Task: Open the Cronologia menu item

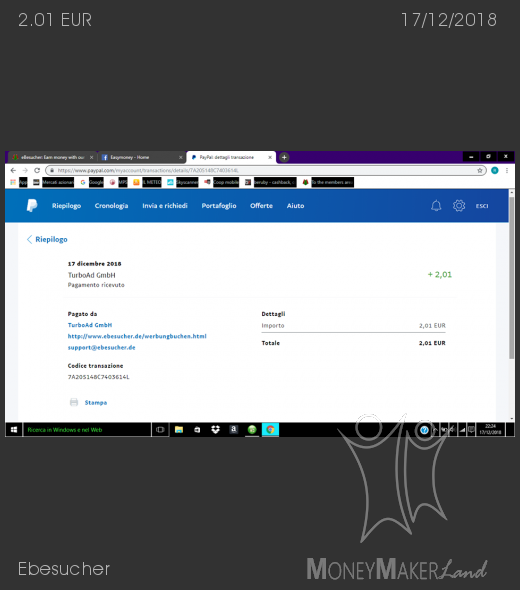Action: (111, 205)
